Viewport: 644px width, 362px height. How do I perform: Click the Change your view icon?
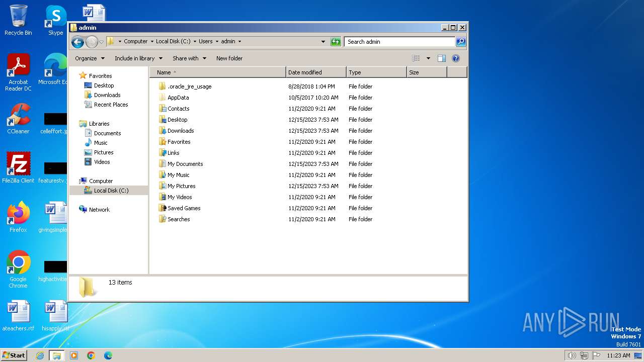416,58
